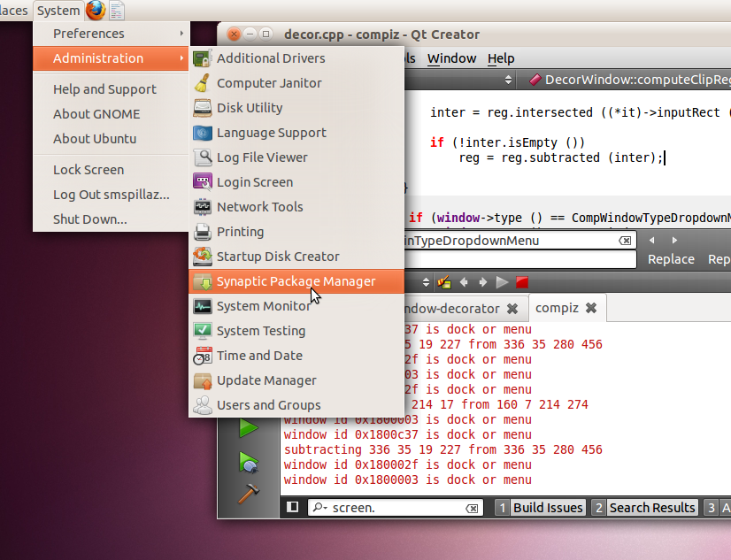Click the Network Tools icon
The image size is (731, 560).
point(203,207)
